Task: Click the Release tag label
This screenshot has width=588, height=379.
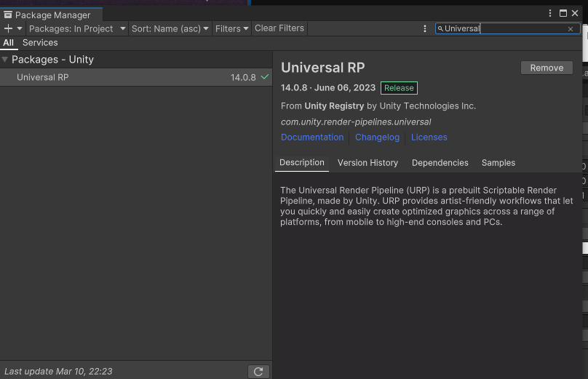Action: 399,88
